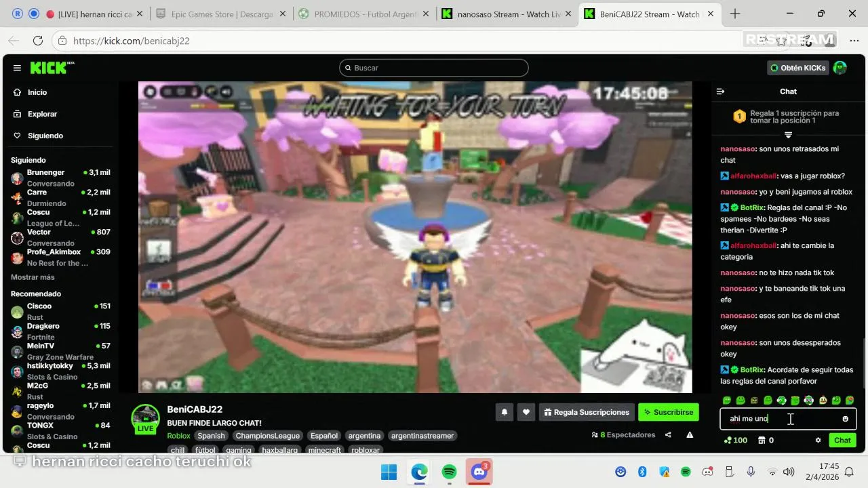Share the stream via share icon
Viewport: 868px width, 488px height.
668,435
